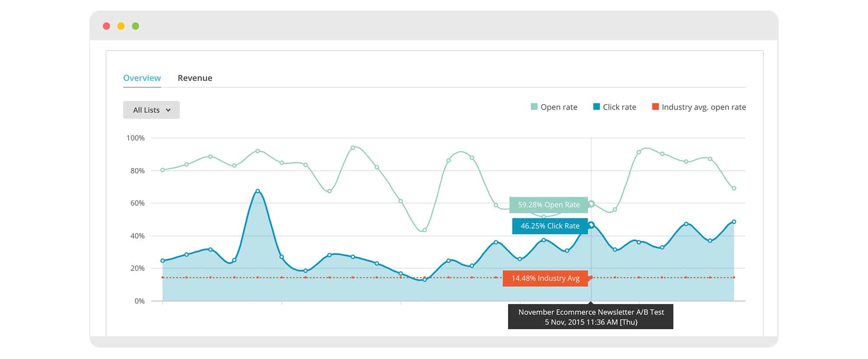Screen dimensions: 868x359
Task: Click the highlighted open rate data point
Action: pyautogui.click(x=591, y=204)
